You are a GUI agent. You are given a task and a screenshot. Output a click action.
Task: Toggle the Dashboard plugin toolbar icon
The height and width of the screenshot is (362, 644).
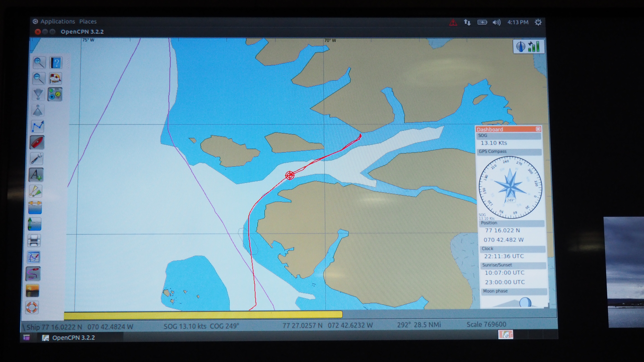click(55, 94)
